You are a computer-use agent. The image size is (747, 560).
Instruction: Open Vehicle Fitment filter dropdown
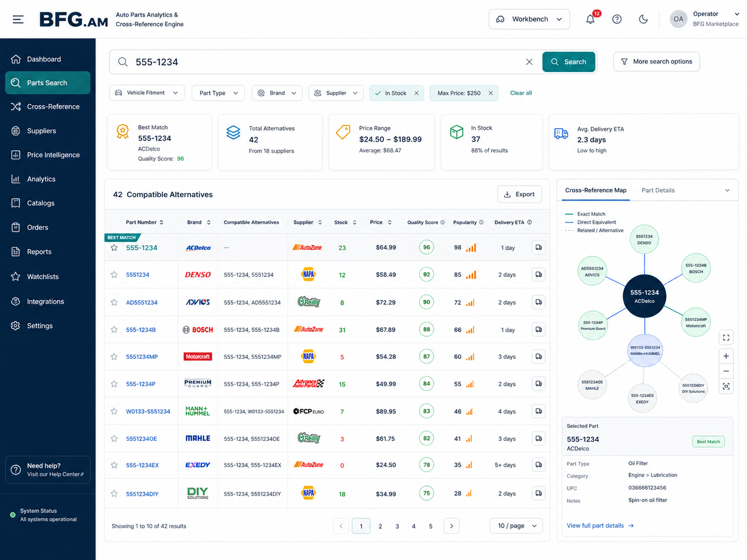tap(147, 93)
